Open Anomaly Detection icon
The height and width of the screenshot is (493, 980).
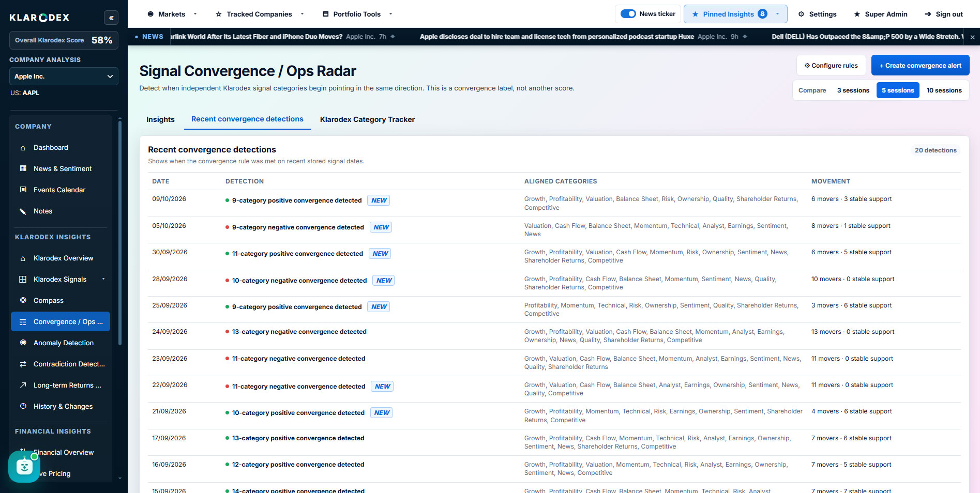coord(23,343)
